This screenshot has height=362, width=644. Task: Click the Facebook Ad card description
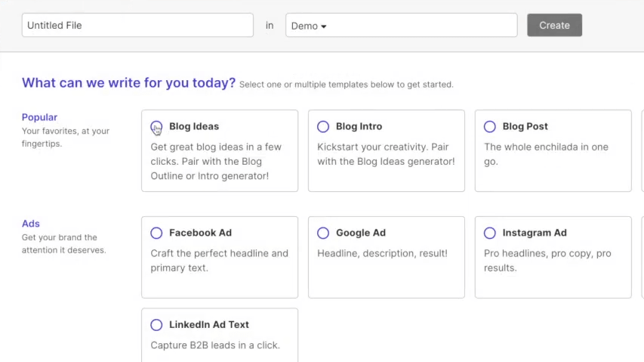219,261
